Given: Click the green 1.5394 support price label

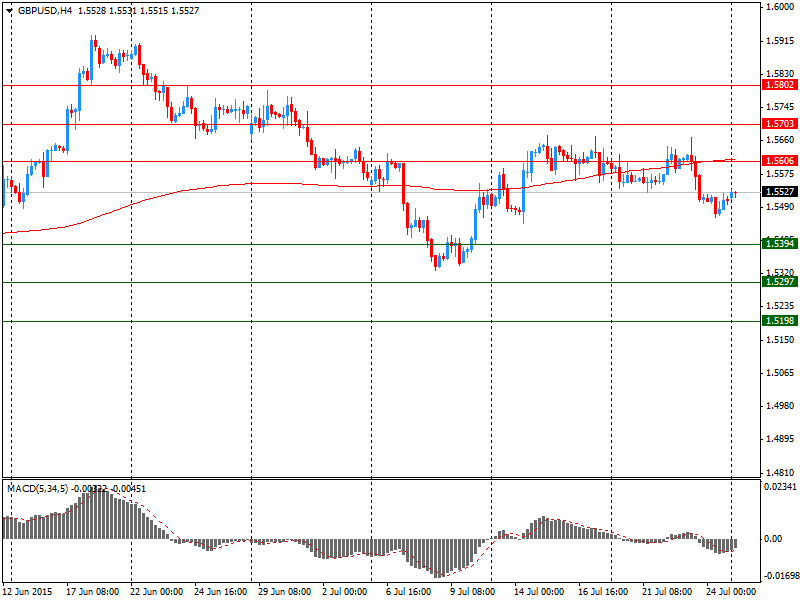Looking at the screenshot, I should click(779, 244).
